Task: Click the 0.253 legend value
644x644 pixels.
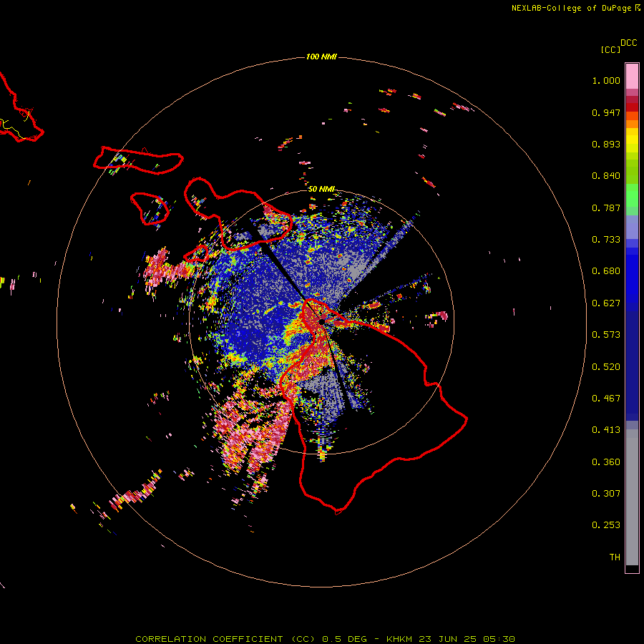Action: (x=606, y=525)
